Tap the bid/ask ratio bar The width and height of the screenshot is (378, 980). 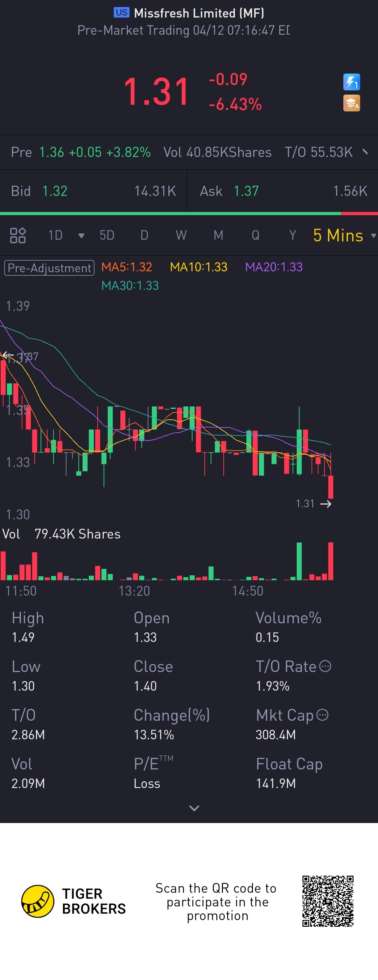(x=189, y=213)
